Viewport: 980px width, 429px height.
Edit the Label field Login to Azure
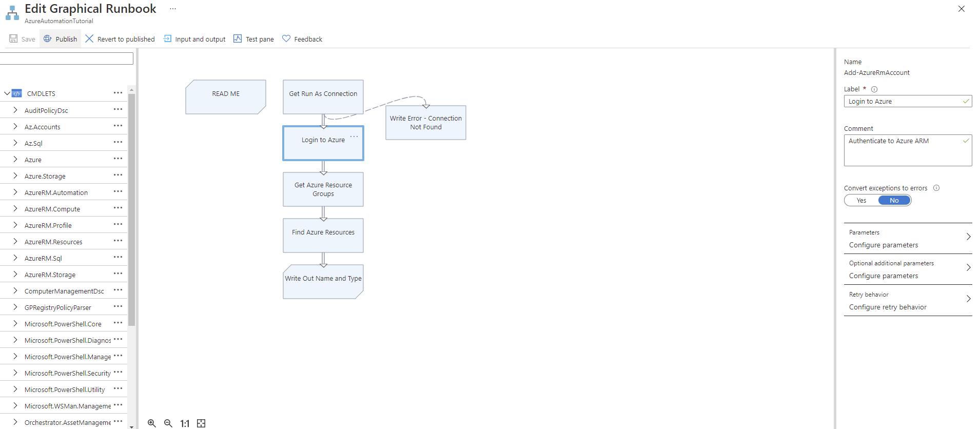pyautogui.click(x=908, y=101)
